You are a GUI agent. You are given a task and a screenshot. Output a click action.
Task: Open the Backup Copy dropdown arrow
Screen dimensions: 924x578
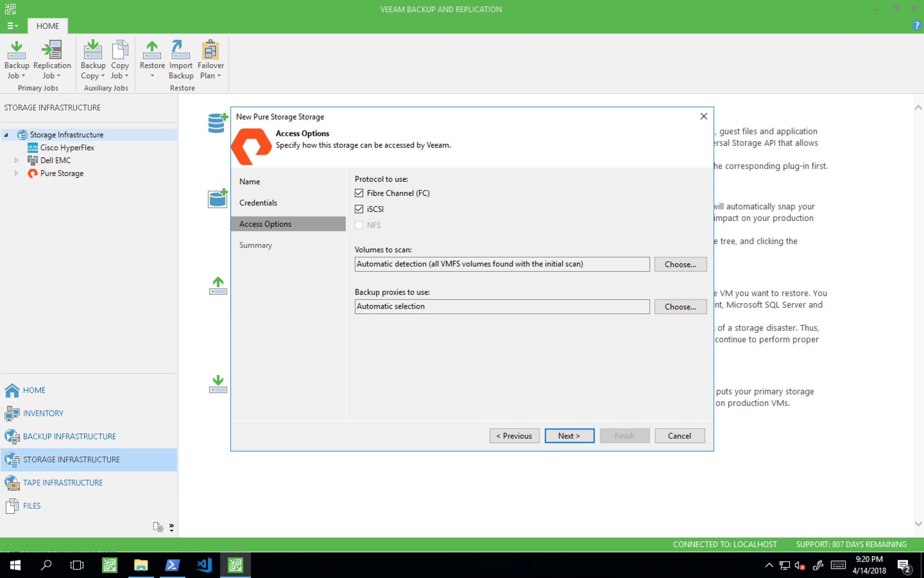click(103, 76)
